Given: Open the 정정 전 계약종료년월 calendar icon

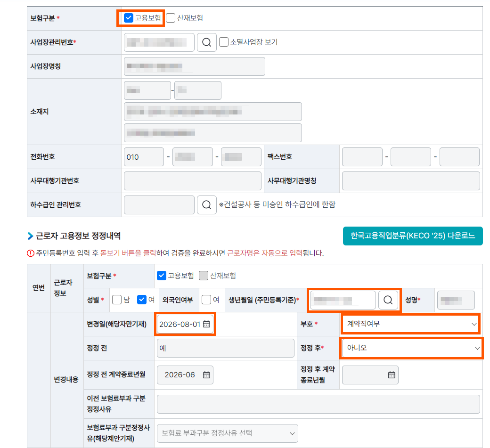Looking at the screenshot, I should (206, 375).
